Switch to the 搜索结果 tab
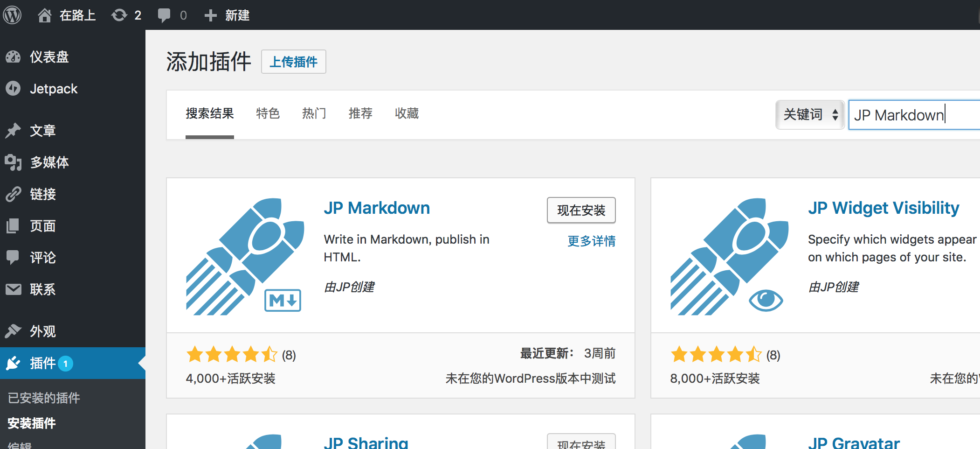 tap(210, 113)
